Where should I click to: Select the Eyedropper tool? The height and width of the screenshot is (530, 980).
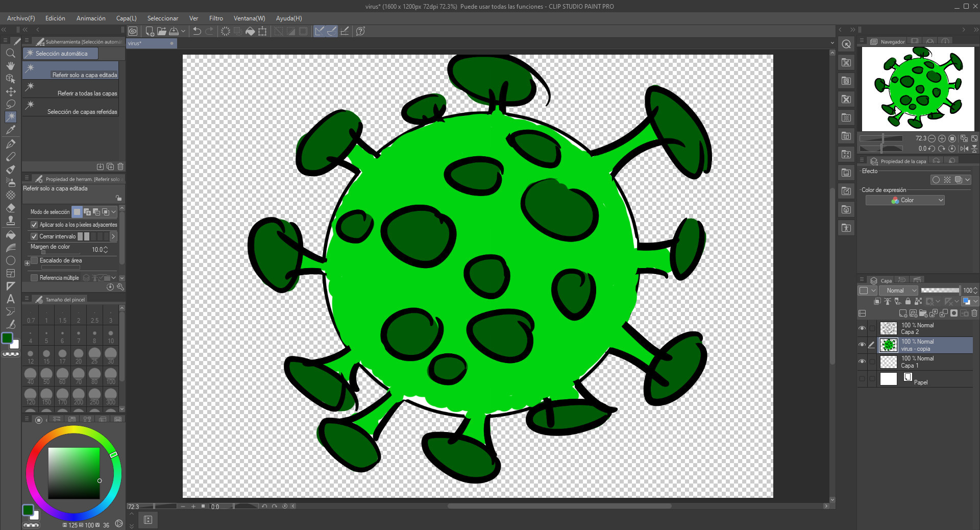[x=10, y=130]
